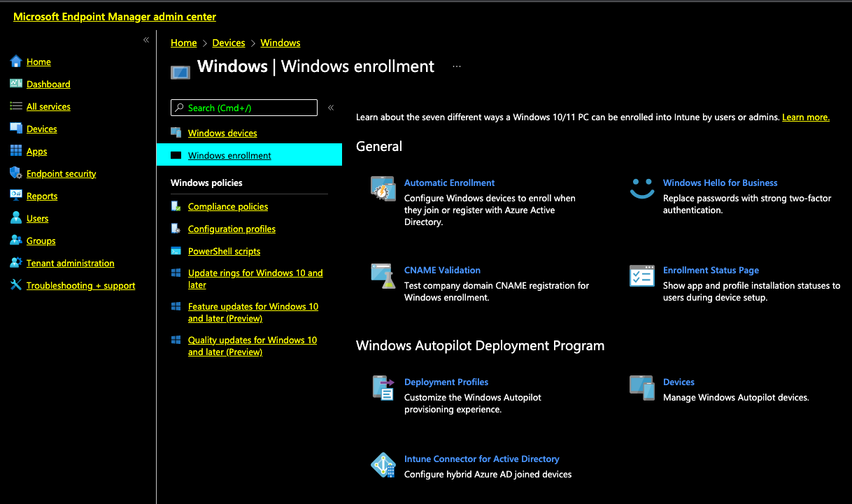The width and height of the screenshot is (852, 504).
Task: Click the Dashboard chart icon
Action: (16, 84)
